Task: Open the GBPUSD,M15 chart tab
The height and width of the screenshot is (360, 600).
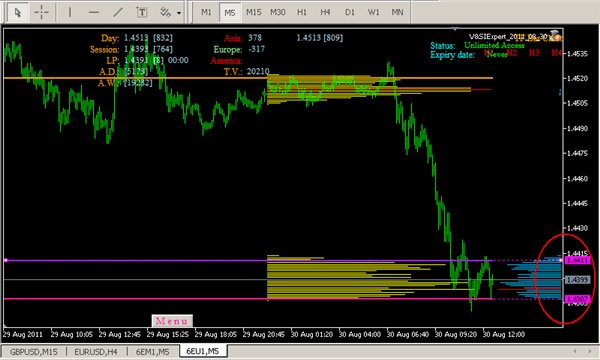Action: (34, 352)
